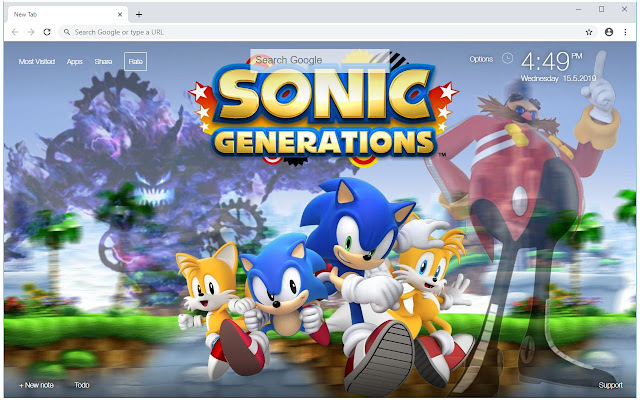Minimize the browser window

(578, 9)
